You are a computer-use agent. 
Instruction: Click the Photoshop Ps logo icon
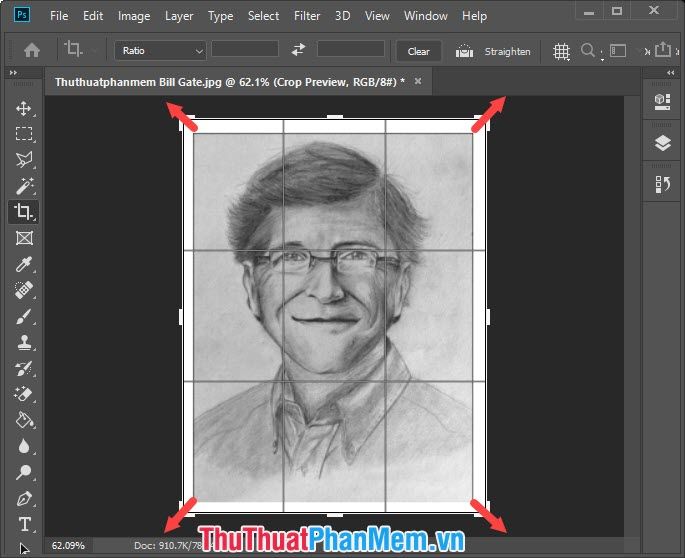point(21,14)
